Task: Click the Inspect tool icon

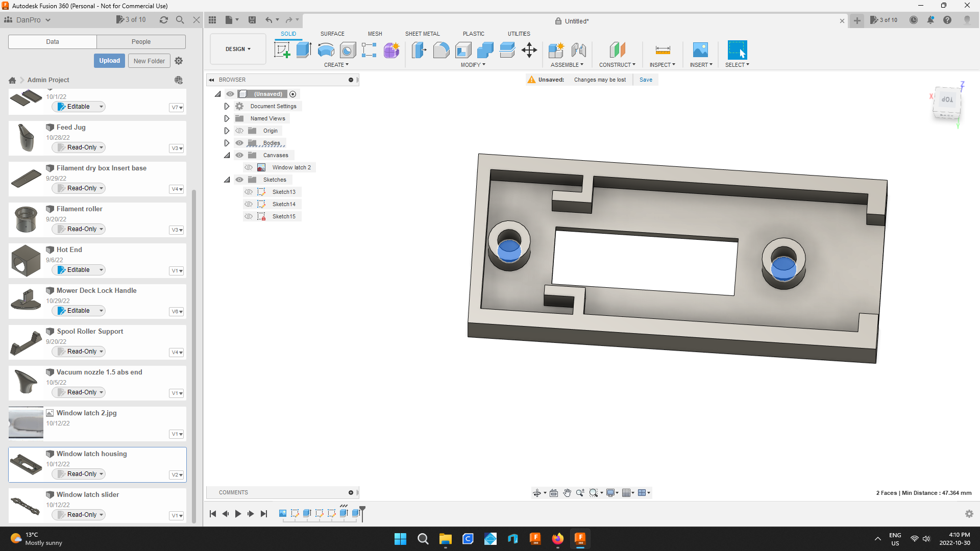Action: 661,51
